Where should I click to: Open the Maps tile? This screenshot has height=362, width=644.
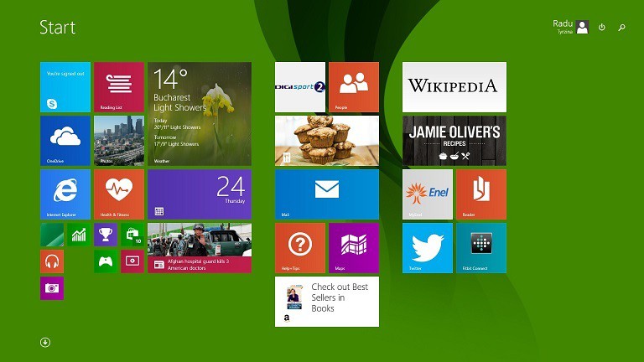tap(354, 248)
